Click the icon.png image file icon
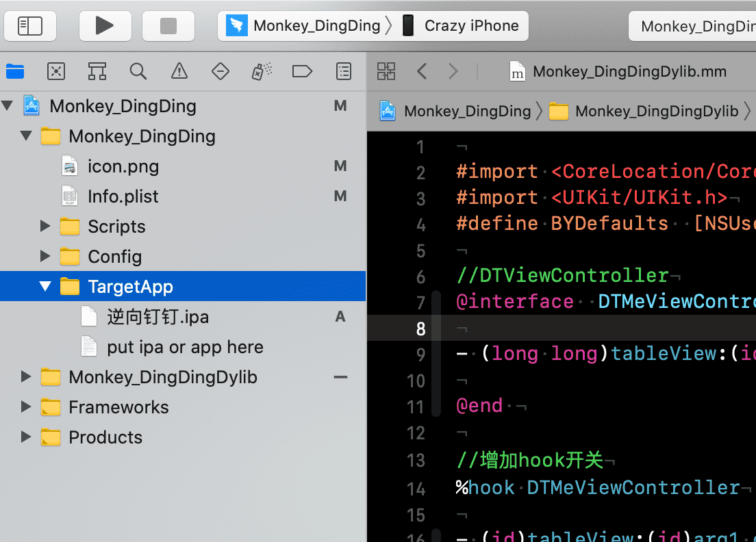Image resolution: width=756 pixels, height=542 pixels. point(70,166)
